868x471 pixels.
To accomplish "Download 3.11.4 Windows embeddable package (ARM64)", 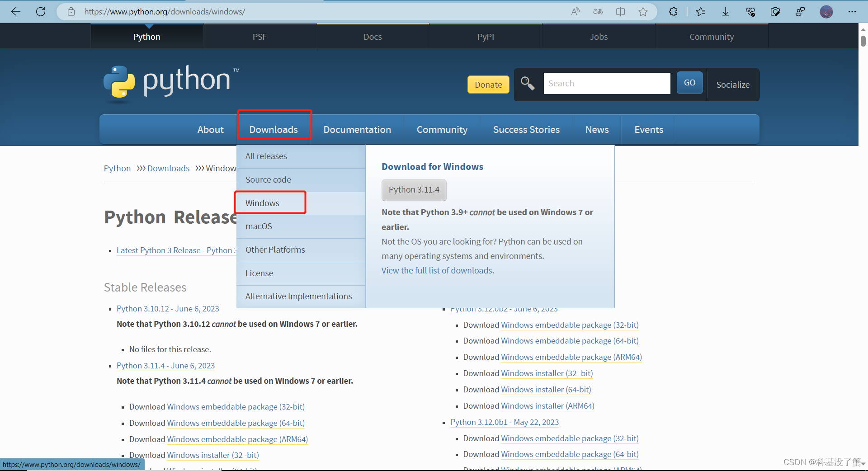I will 237,439.
